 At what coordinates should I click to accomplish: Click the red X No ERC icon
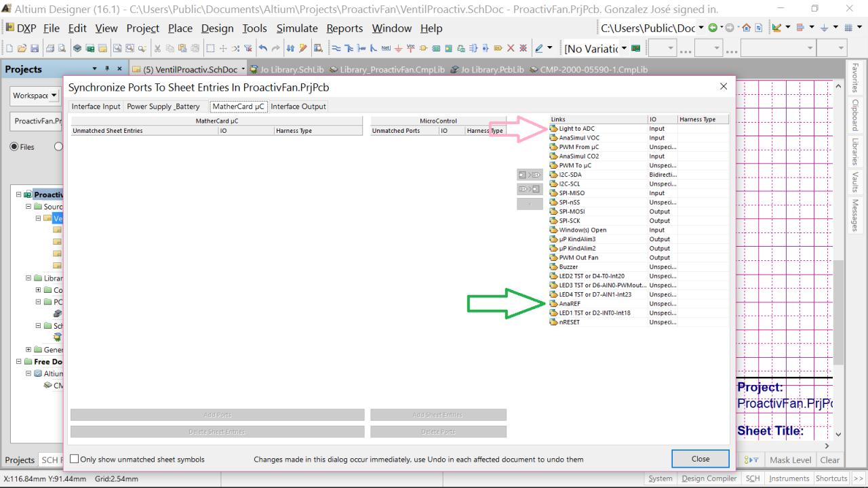(511, 49)
